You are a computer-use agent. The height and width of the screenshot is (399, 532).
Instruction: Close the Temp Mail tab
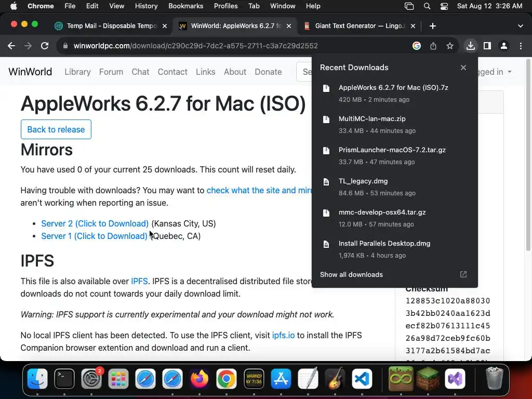165,26
